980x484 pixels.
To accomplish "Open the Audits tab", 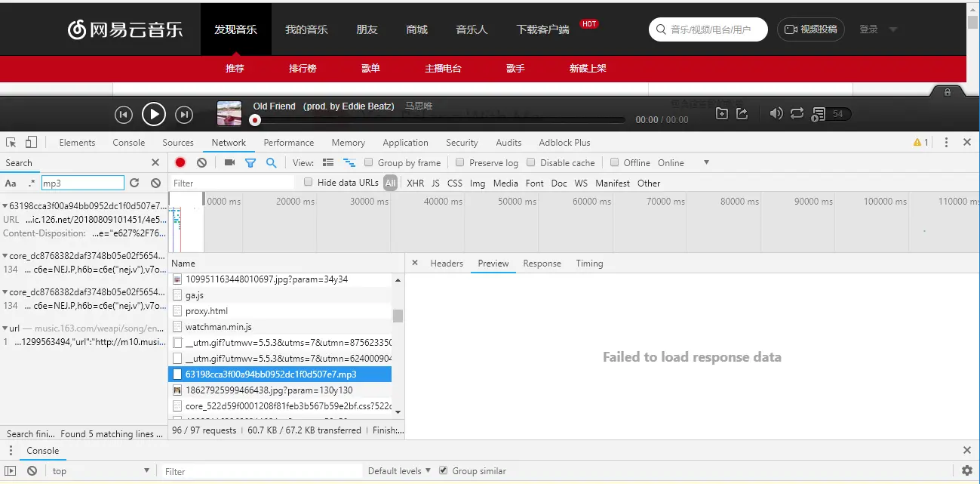I will point(508,142).
